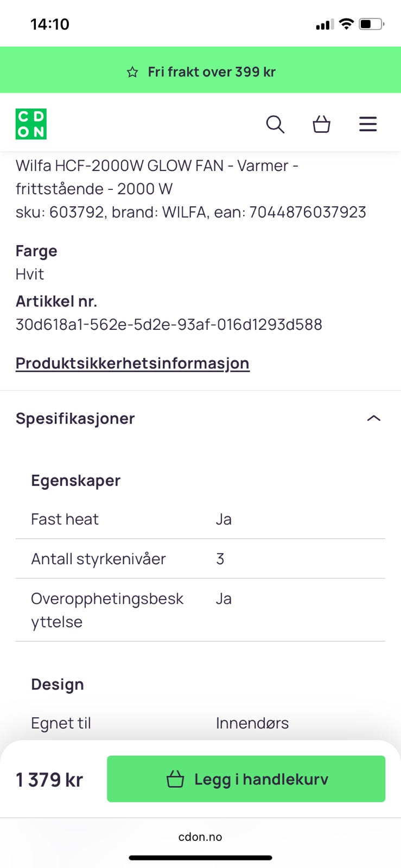Screen dimensions: 401x868
Task: Tap the home indicator bar at bottom
Action: pyautogui.click(x=200, y=858)
